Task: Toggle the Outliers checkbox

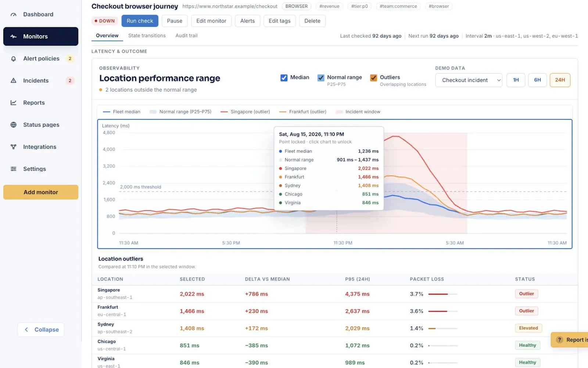Action: pyautogui.click(x=373, y=78)
